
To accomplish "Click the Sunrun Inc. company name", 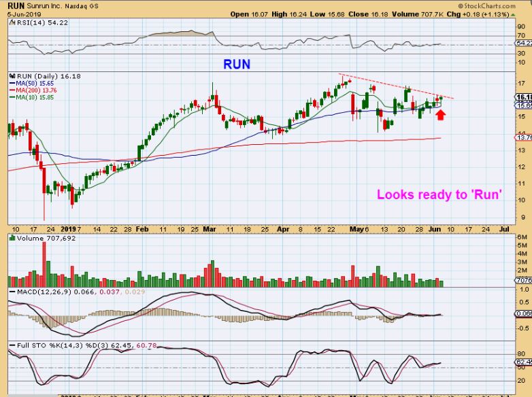I will click(x=44, y=6).
